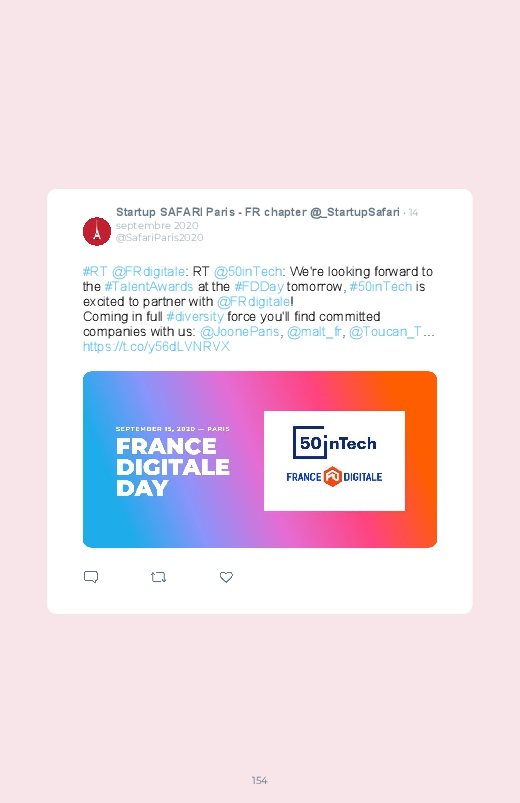The image size is (520, 803).
Task: Click the retweet arrows icon
Action: point(158,577)
